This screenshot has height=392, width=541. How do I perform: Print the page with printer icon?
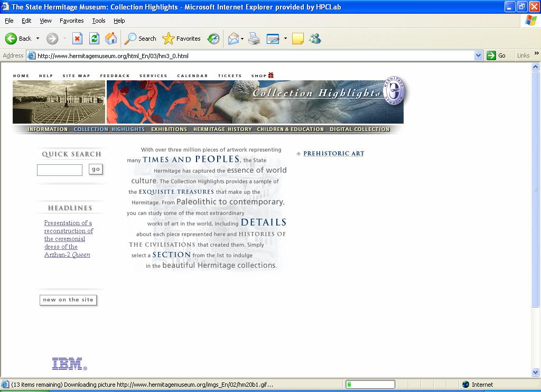tap(254, 39)
